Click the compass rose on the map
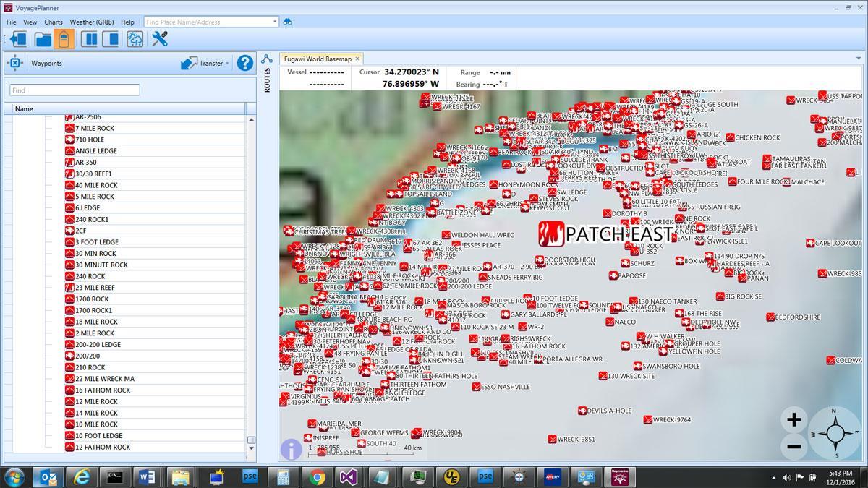Viewport: 868px width, 488px height. [835, 433]
